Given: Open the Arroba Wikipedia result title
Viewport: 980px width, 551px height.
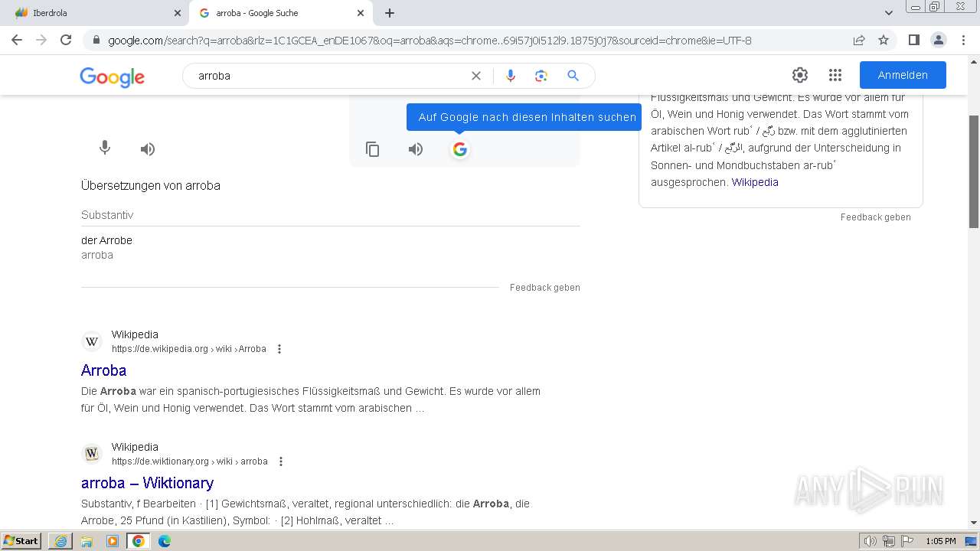Looking at the screenshot, I should pyautogui.click(x=104, y=370).
